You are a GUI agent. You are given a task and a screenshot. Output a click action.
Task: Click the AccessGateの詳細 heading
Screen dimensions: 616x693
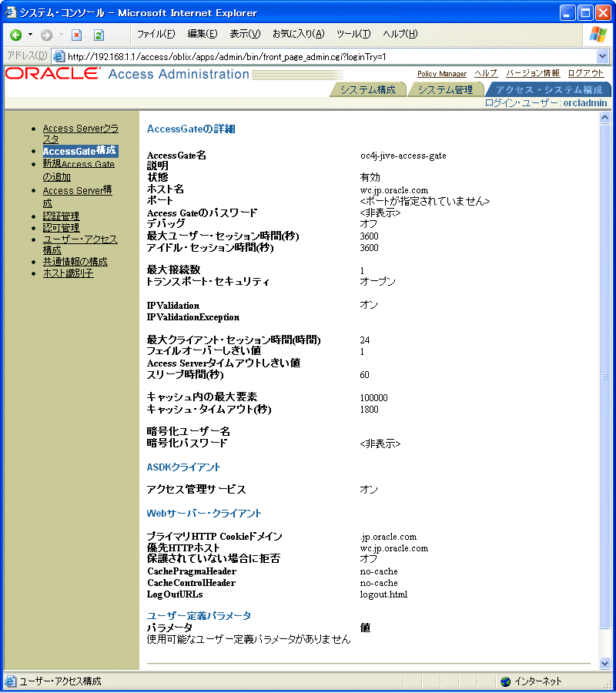point(191,129)
